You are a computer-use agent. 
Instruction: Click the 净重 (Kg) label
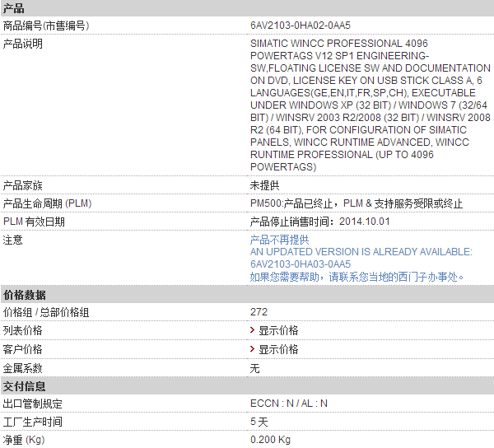coord(24,440)
